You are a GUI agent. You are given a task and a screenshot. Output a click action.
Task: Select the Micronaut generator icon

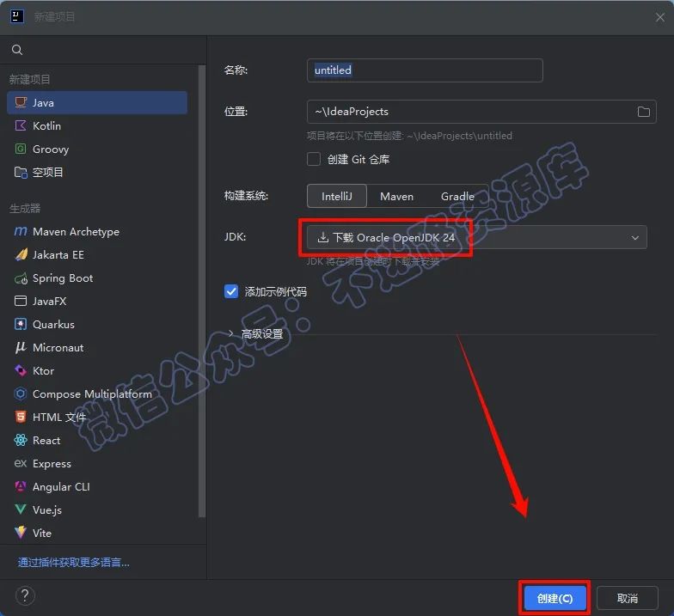21,347
